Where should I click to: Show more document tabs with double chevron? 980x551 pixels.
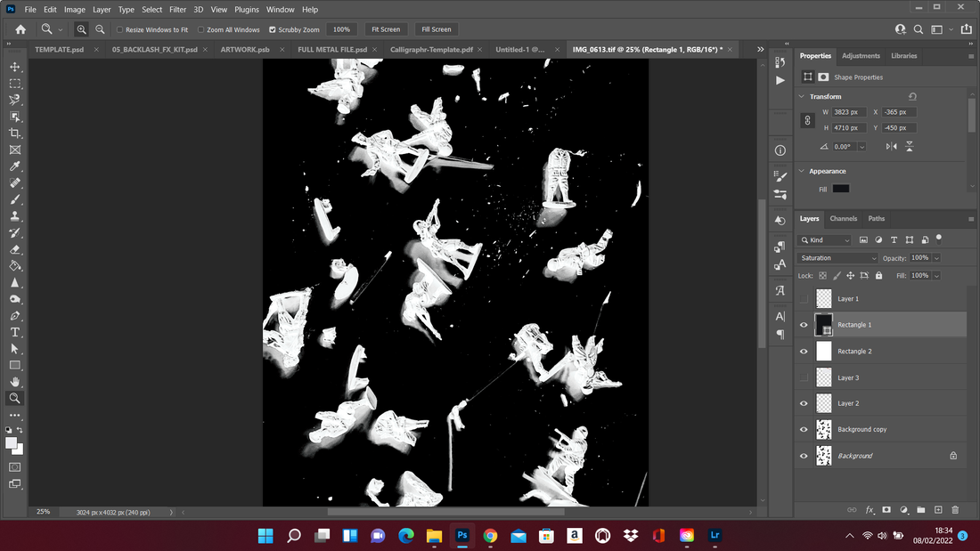[761, 49]
